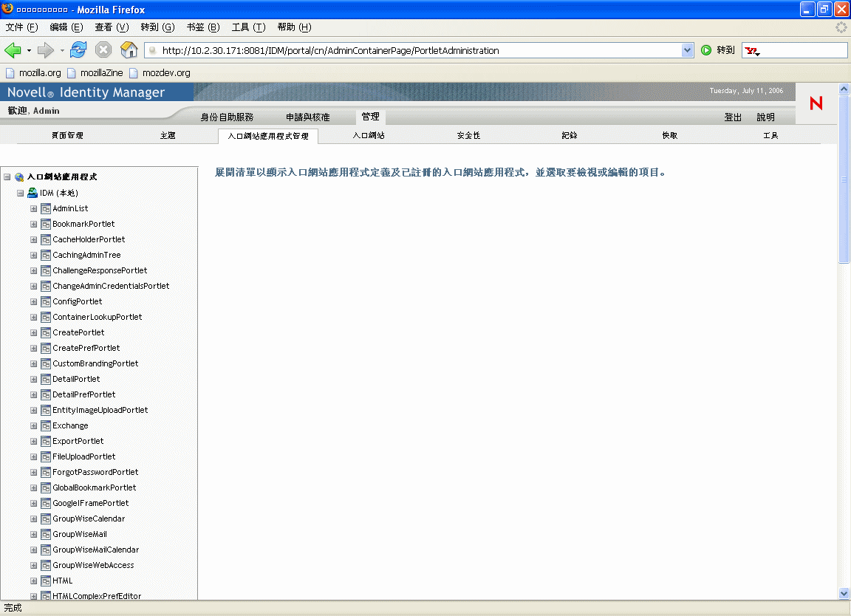This screenshot has height=616, width=851.
Task: Click the page vertical scrollbar thumb
Action: (x=844, y=179)
